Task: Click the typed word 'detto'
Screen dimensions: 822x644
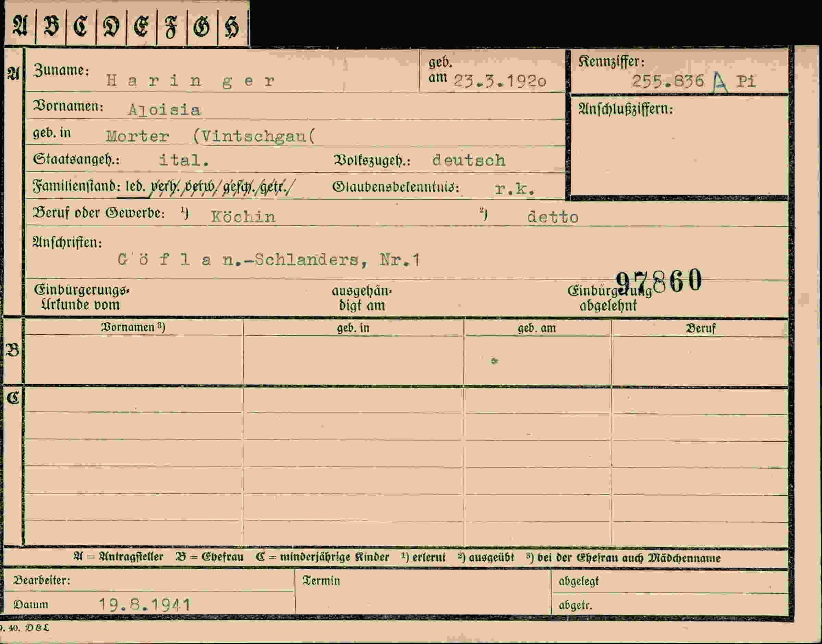Action: click(553, 217)
